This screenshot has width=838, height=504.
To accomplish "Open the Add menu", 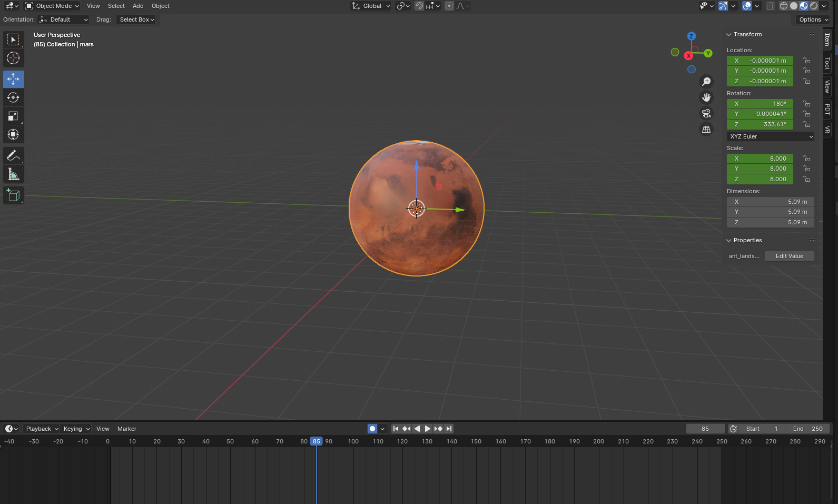I will pyautogui.click(x=138, y=6).
